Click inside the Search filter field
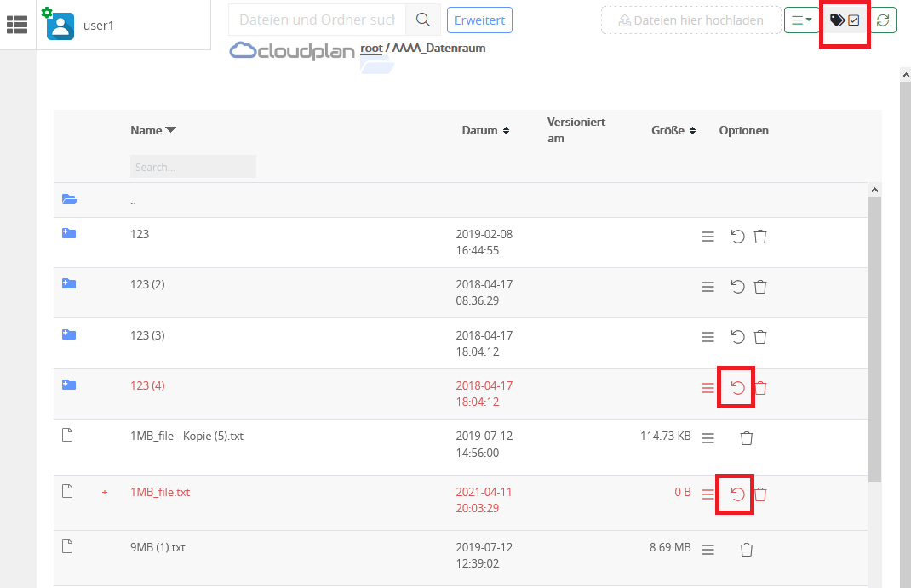This screenshot has height=588, width=911. [192, 166]
